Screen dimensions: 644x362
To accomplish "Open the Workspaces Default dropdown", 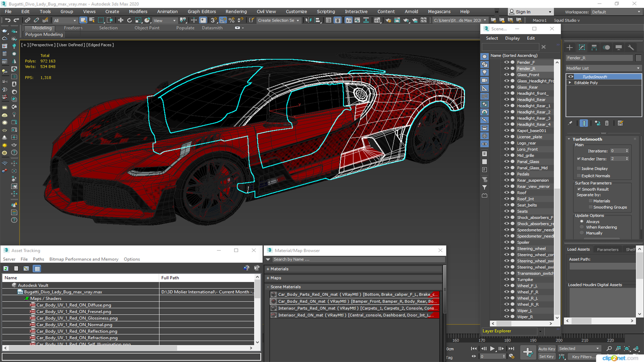I will click(x=616, y=12).
